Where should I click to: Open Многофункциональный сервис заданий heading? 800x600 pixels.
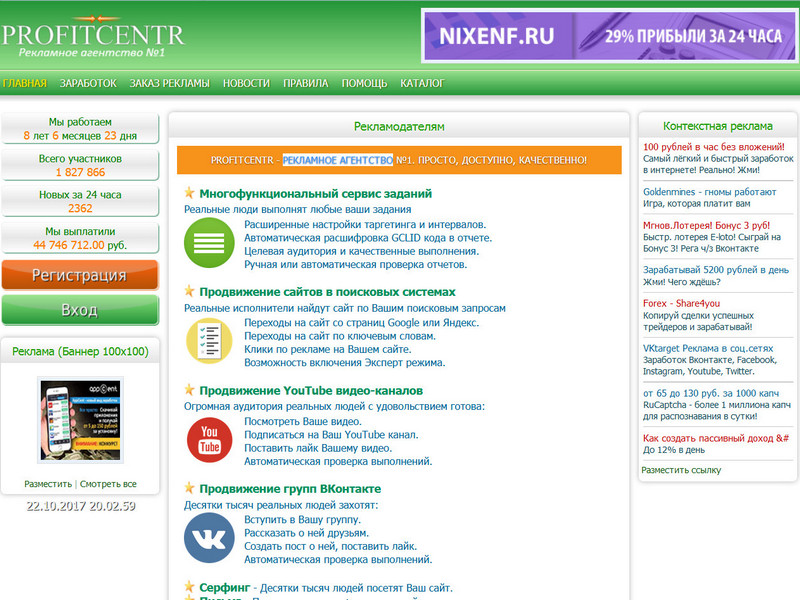315,194
